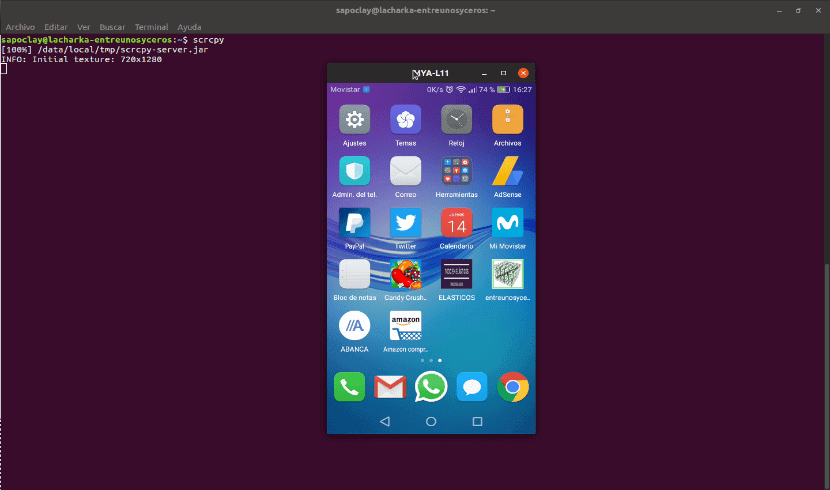Viewport: 830px width, 490px height.
Task: Open the Correo mail app
Action: (405, 171)
